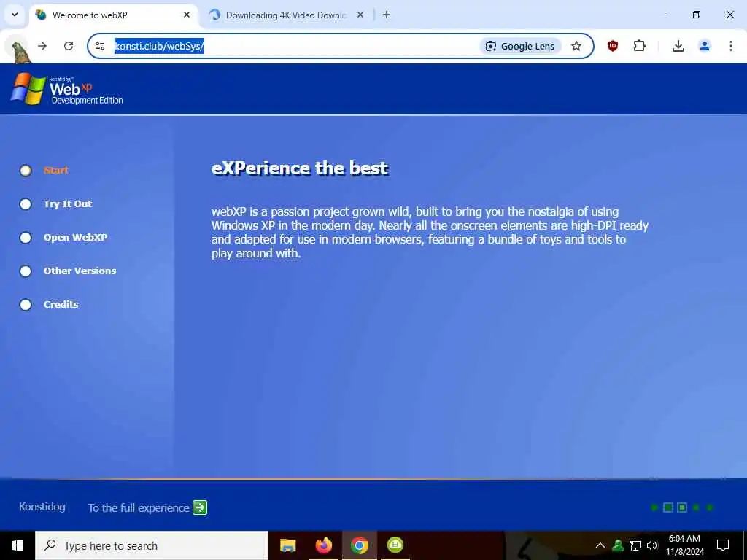Select the Try It Out radio bullet
The image size is (747, 560).
click(26, 204)
